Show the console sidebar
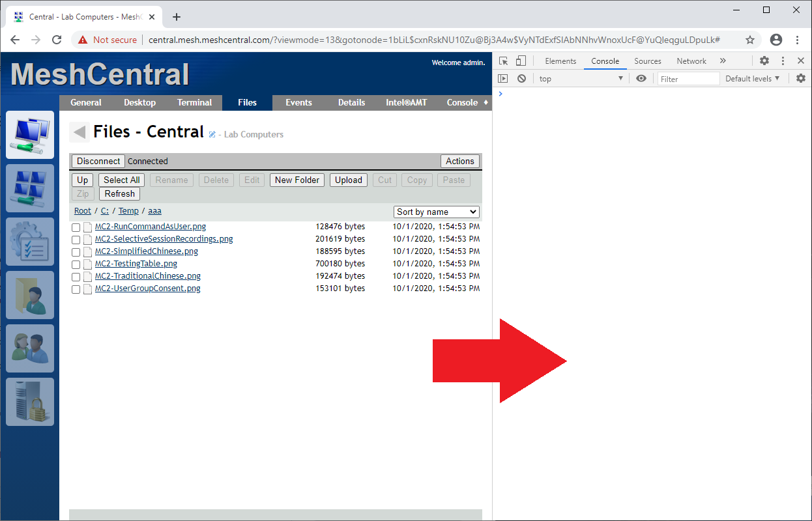The image size is (812, 521). pyautogui.click(x=502, y=79)
